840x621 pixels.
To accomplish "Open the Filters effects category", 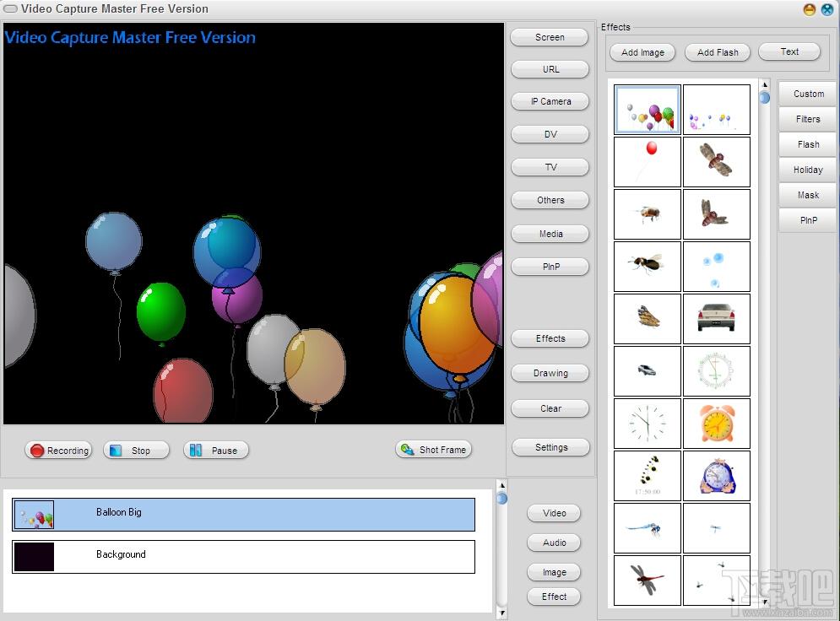I will 807,119.
